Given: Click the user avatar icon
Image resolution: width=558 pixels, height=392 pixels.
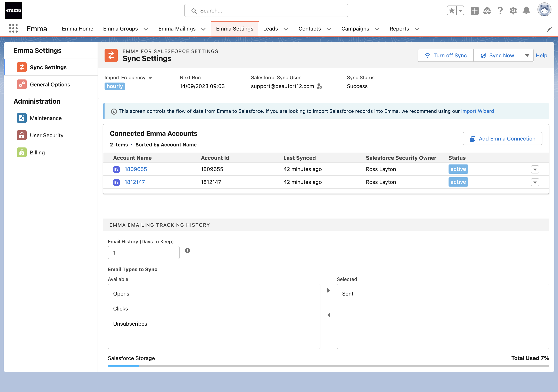Looking at the screenshot, I should pos(544,10).
